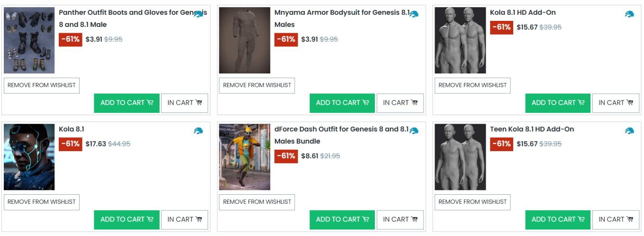Add Kola 8.1 HD Add-On to cart

557,103
